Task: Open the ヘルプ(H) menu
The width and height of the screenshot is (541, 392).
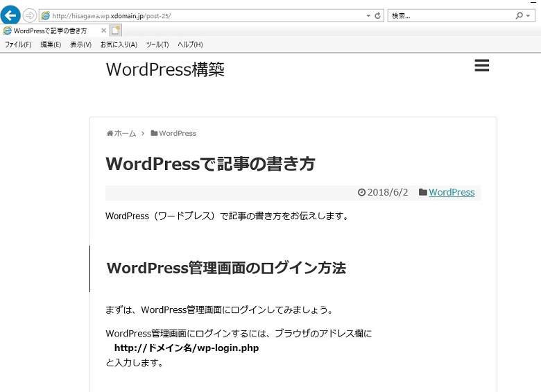Action: pyautogui.click(x=190, y=44)
